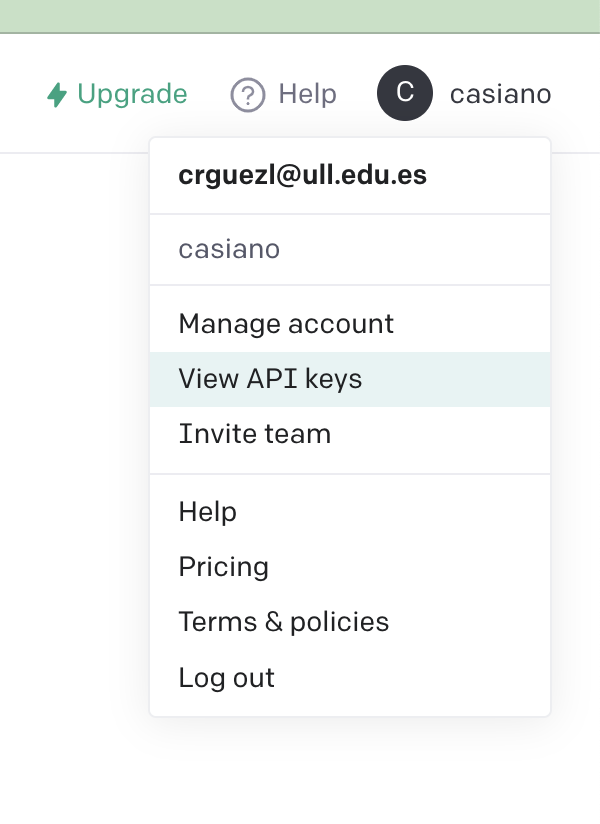Select the crguezl@ull.edu.es account header
Viewport: 600px width, 824px height.
click(302, 175)
